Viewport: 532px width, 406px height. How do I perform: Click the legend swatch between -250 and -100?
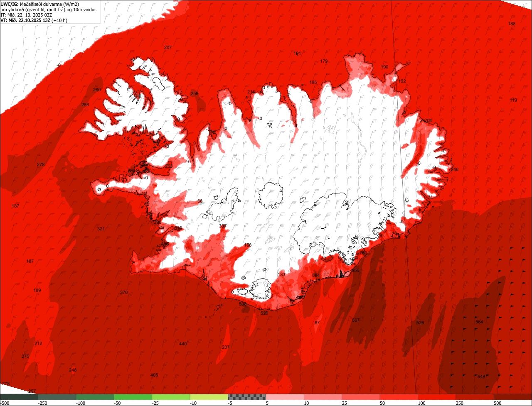tap(57, 397)
